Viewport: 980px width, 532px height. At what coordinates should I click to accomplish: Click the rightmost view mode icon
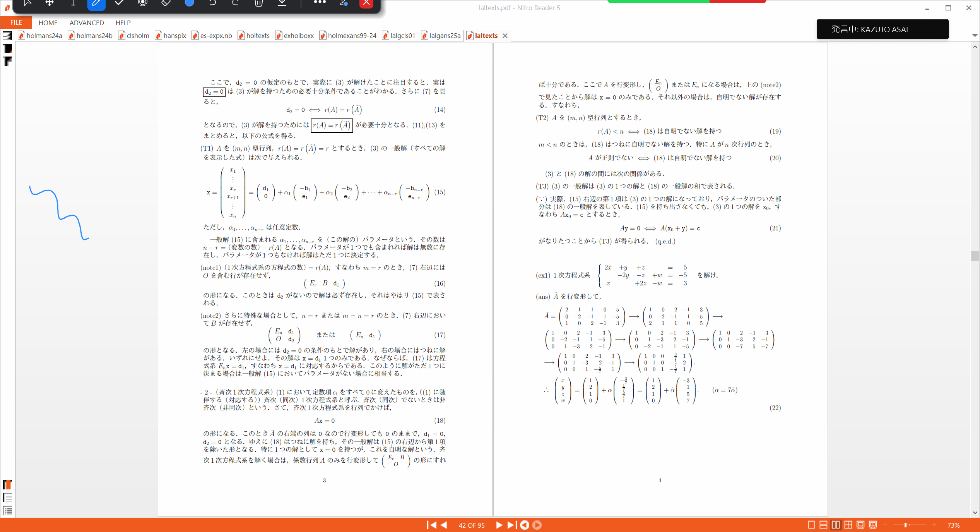[x=873, y=525]
